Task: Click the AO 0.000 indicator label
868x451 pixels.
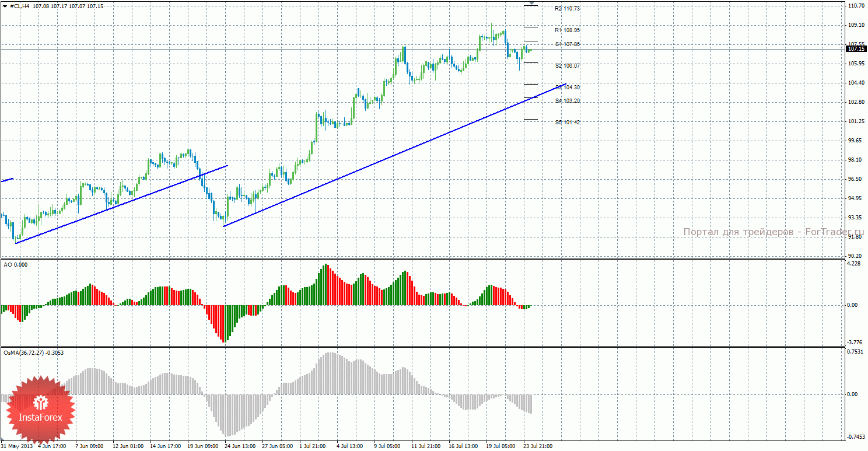Action: (15, 265)
